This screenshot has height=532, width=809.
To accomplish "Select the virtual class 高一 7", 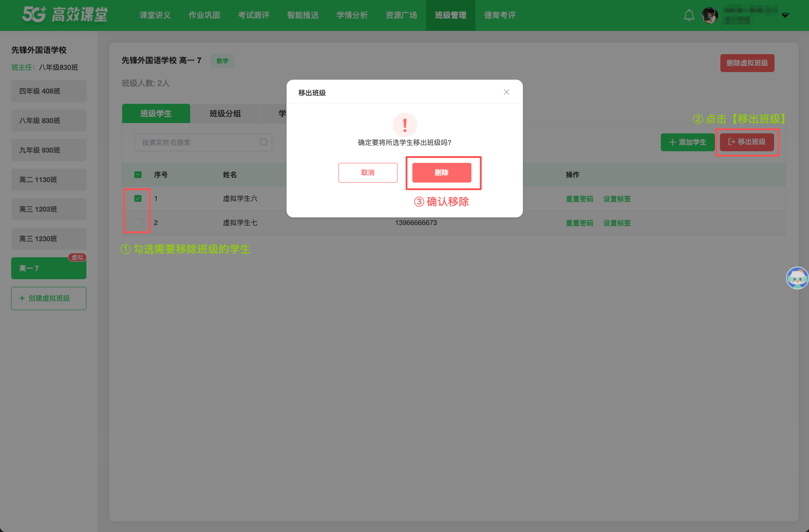I will click(x=49, y=268).
